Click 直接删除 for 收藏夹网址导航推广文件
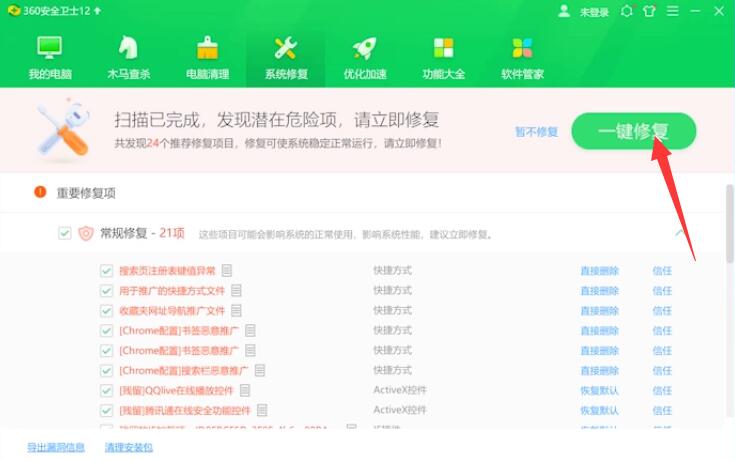The height and width of the screenshot is (461, 735). [600, 310]
